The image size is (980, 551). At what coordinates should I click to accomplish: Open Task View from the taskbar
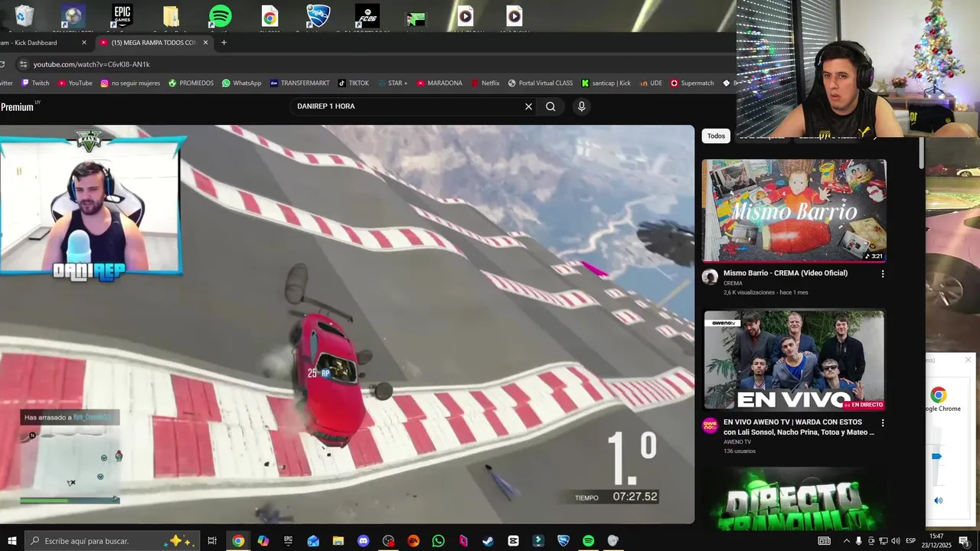click(x=212, y=541)
